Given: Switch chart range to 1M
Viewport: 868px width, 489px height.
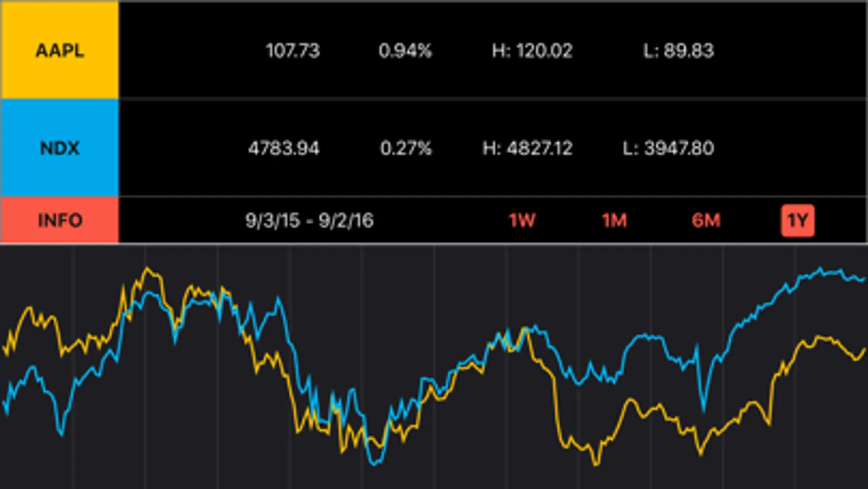Looking at the screenshot, I should point(614,221).
